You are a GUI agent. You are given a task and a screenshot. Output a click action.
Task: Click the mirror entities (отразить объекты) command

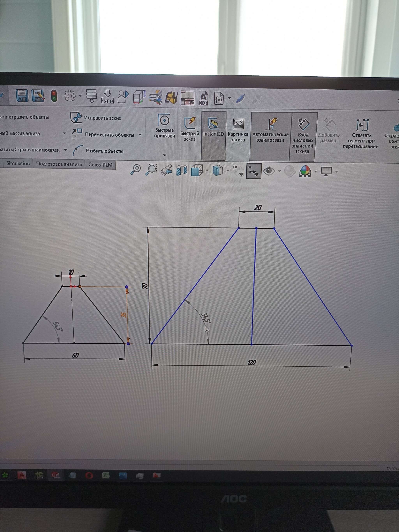point(24,117)
